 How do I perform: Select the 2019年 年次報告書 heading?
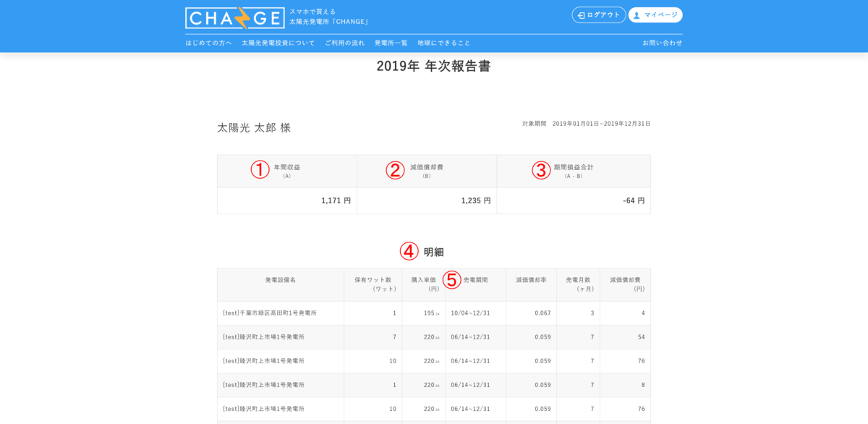point(434,66)
